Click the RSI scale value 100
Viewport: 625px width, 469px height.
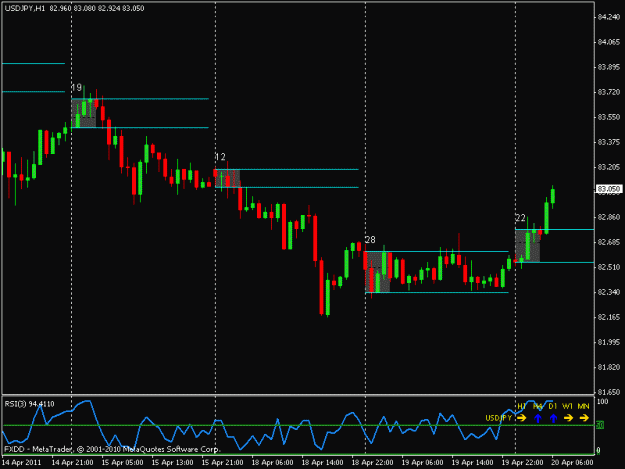click(x=603, y=402)
